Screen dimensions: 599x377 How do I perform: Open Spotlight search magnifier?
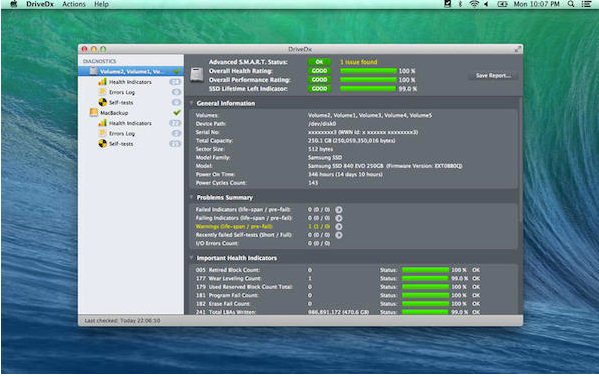(x=571, y=4)
